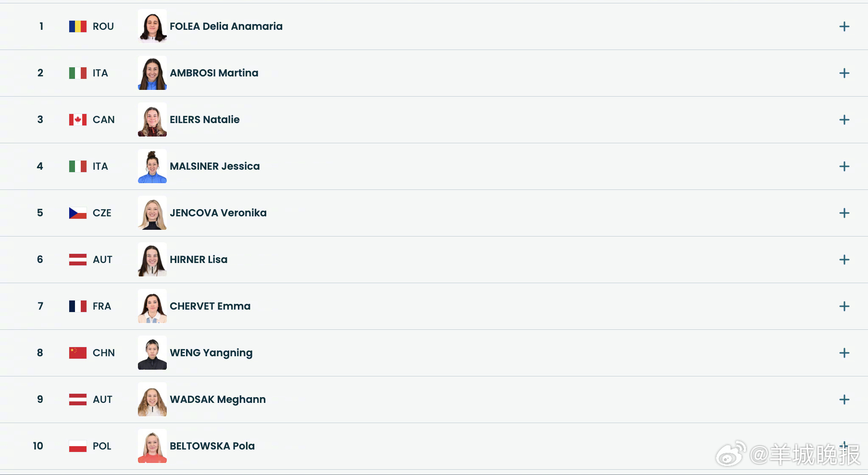Click the name WADSAK Meghann
The height and width of the screenshot is (475, 868).
point(217,400)
